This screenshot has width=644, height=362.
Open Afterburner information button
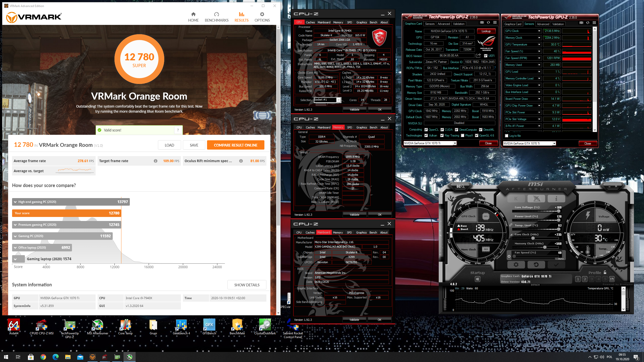point(556,199)
